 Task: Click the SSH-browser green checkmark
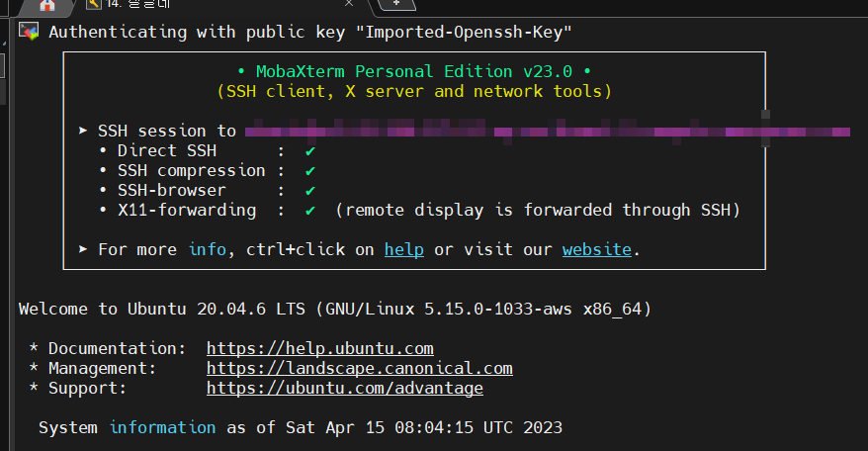310,191
